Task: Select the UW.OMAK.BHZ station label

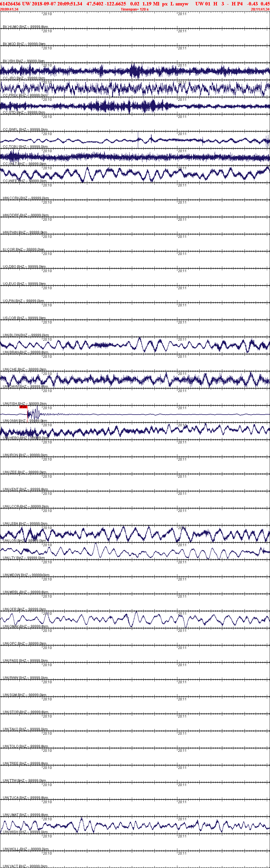Action: tap(26, 626)
